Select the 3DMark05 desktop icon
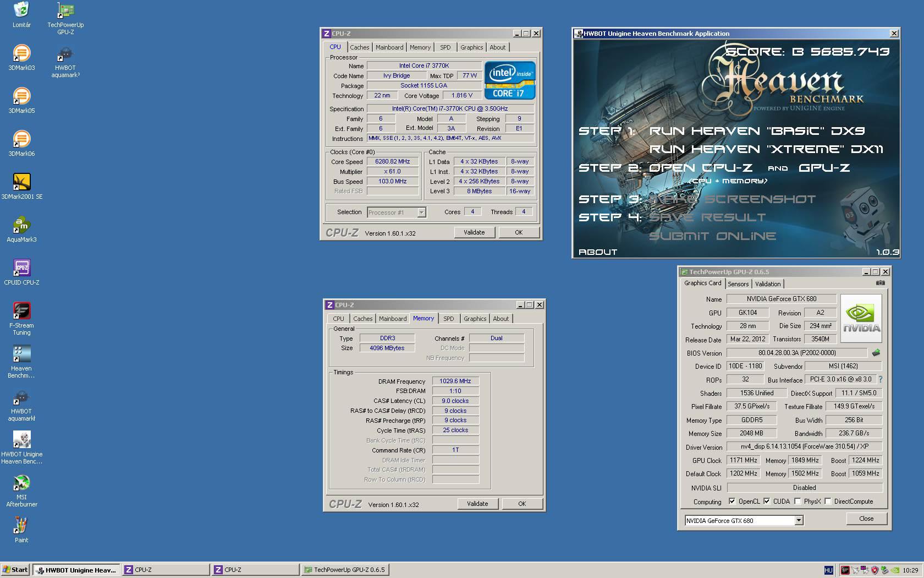Image resolution: width=924 pixels, height=578 pixels. click(x=21, y=101)
